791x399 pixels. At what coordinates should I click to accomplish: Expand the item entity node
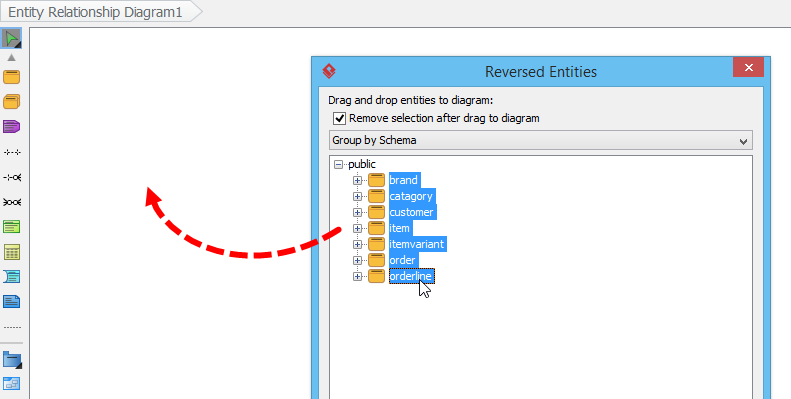pyautogui.click(x=357, y=229)
